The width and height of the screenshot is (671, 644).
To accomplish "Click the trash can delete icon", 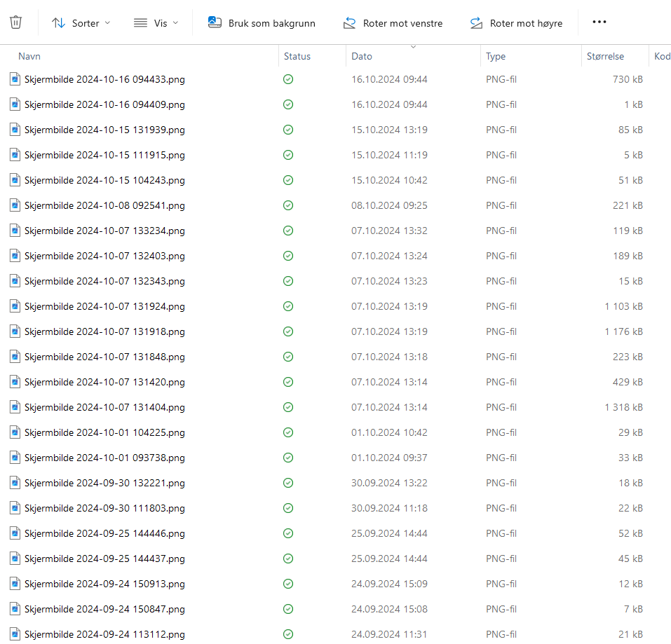I will point(16,22).
